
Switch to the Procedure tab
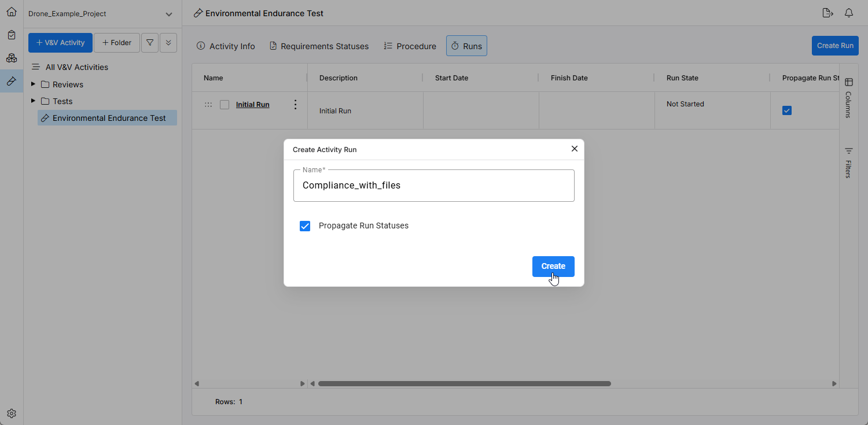(410, 46)
